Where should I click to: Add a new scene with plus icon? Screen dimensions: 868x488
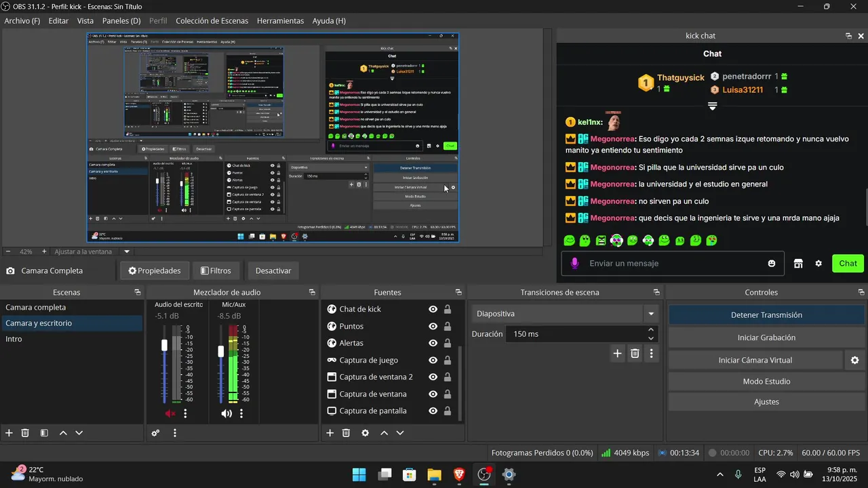9,433
